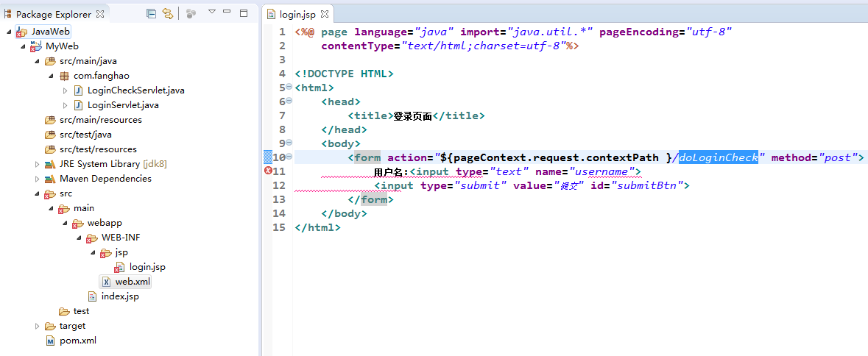Open login.jsp under the jsp folder
Image resolution: width=868 pixels, height=356 pixels.
(x=147, y=267)
